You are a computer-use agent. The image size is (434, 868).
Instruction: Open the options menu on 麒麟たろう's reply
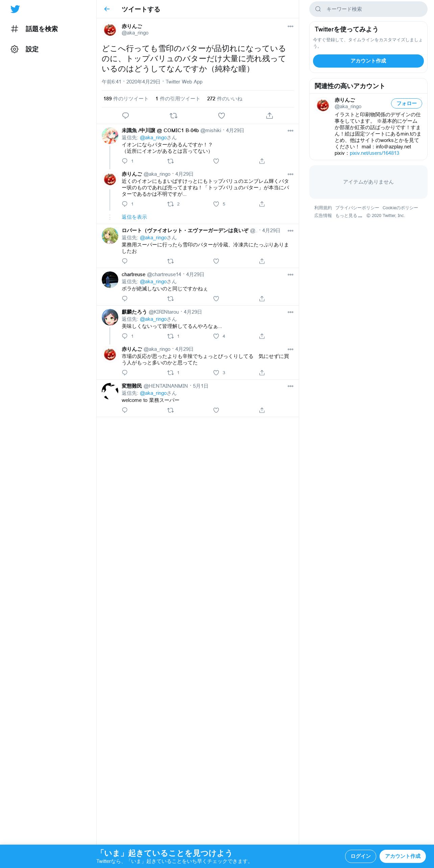[290, 312]
